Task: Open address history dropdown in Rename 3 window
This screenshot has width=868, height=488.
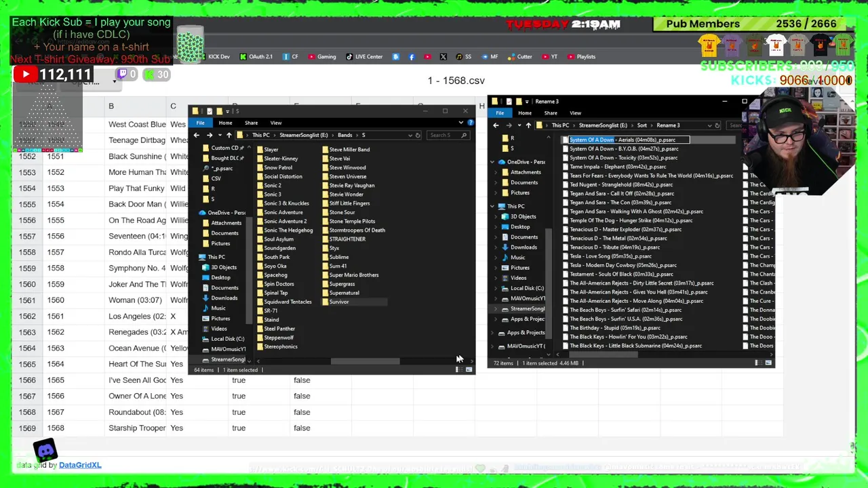Action: [x=710, y=125]
